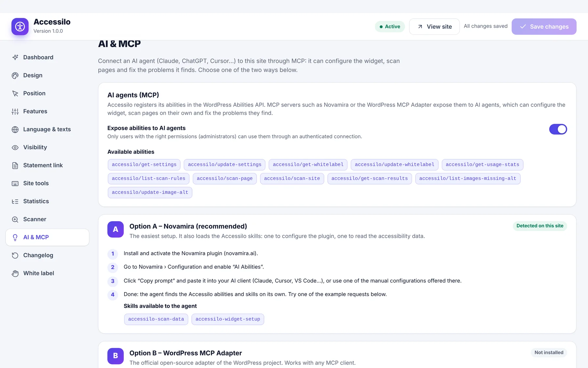Click the accessilo-scan-data skill chip
The image size is (588, 368).
click(156, 319)
